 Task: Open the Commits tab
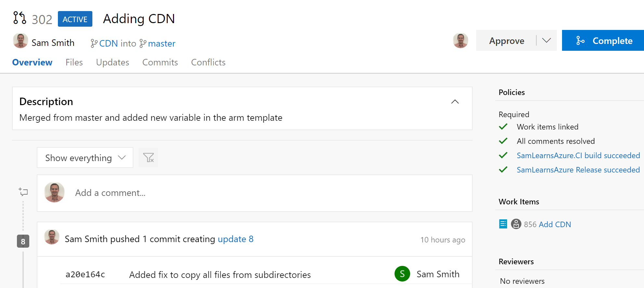pos(160,62)
